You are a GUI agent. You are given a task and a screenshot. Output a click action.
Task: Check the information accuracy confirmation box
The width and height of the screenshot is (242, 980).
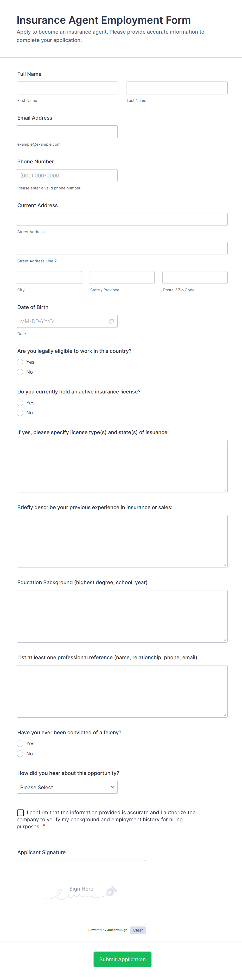[20, 812]
